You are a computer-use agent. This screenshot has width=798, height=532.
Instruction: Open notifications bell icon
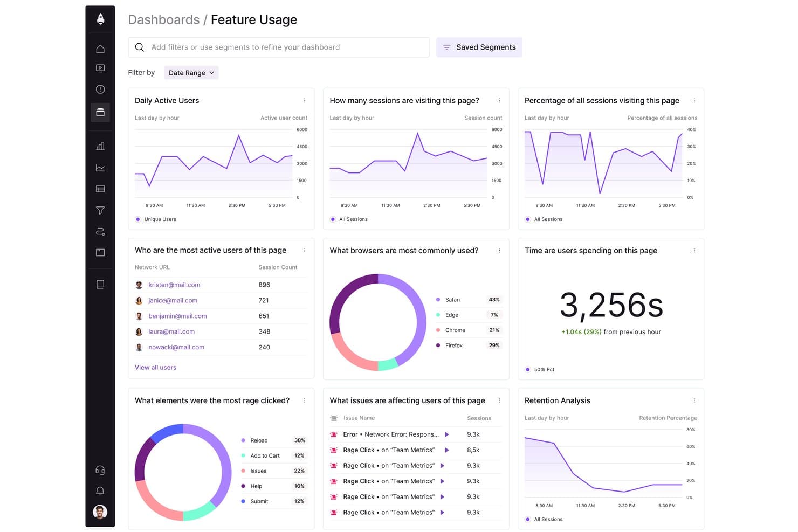(100, 491)
